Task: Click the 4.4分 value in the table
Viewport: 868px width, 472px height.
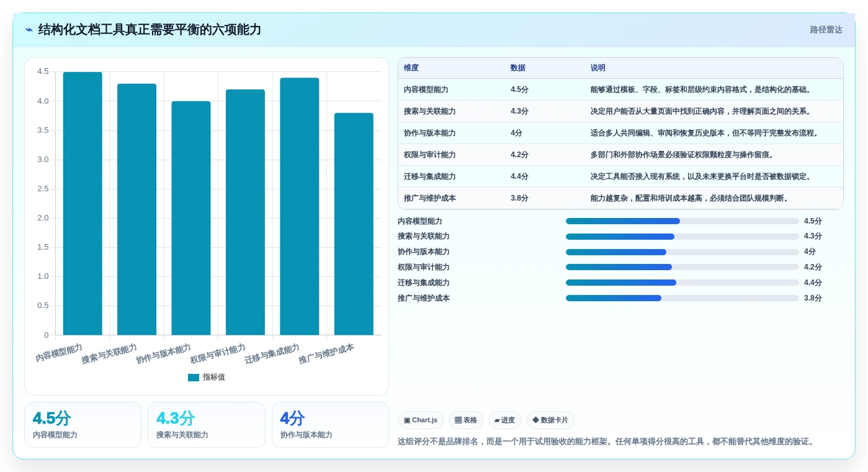Action: (519, 176)
